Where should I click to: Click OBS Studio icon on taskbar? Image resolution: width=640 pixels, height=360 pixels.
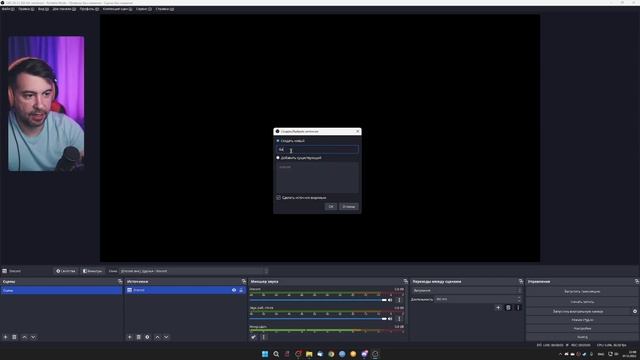click(x=375, y=354)
